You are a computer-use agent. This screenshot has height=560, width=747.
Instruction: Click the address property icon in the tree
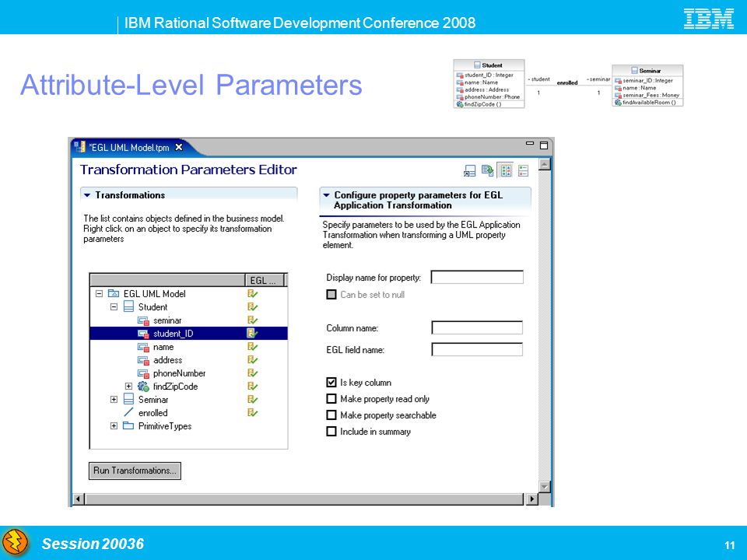[143, 360]
